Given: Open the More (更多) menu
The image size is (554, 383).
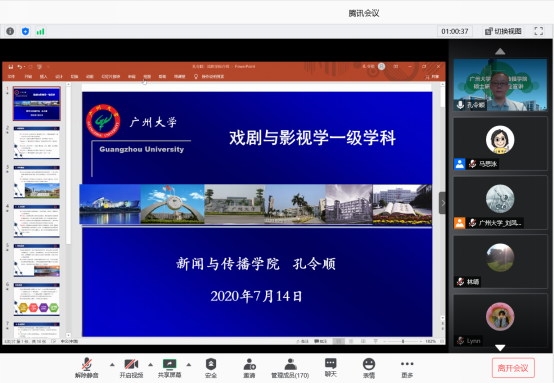Looking at the screenshot, I should point(407,368).
